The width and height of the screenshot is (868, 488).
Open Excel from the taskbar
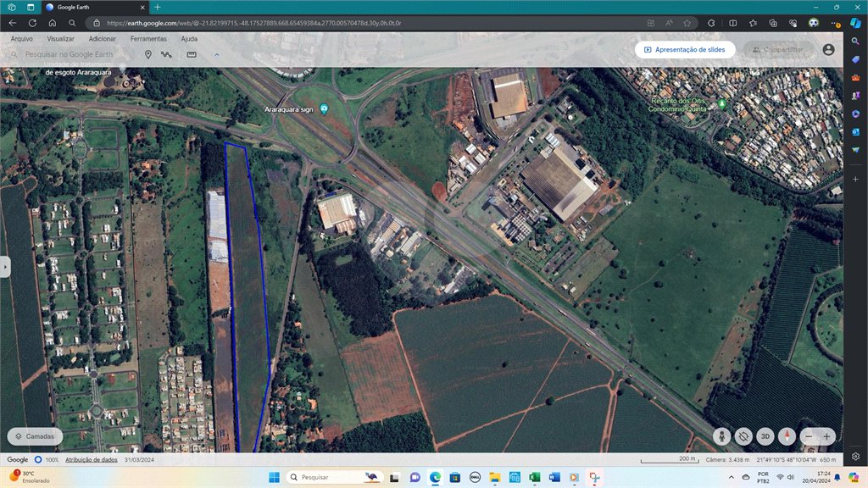coord(534,477)
